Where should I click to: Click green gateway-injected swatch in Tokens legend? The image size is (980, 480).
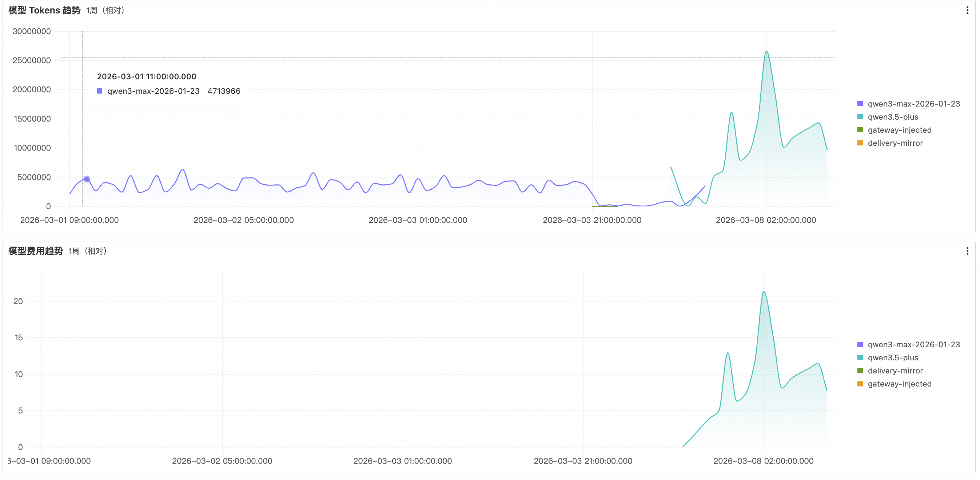(x=860, y=130)
